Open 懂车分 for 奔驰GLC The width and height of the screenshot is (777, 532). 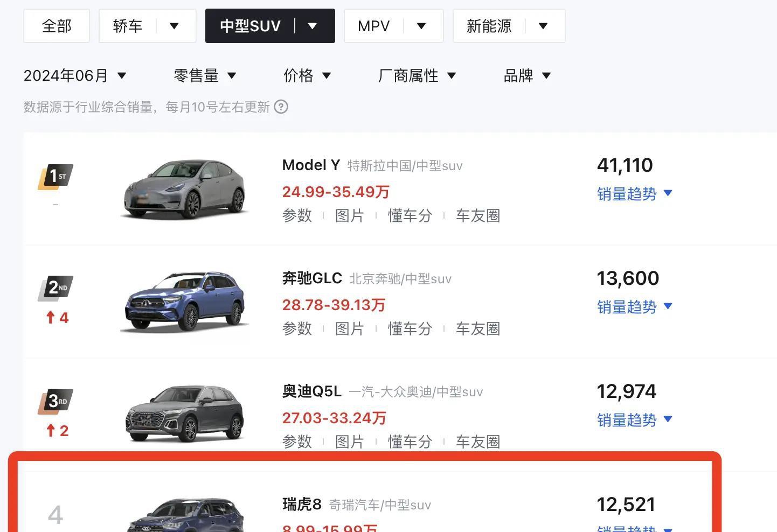click(410, 329)
